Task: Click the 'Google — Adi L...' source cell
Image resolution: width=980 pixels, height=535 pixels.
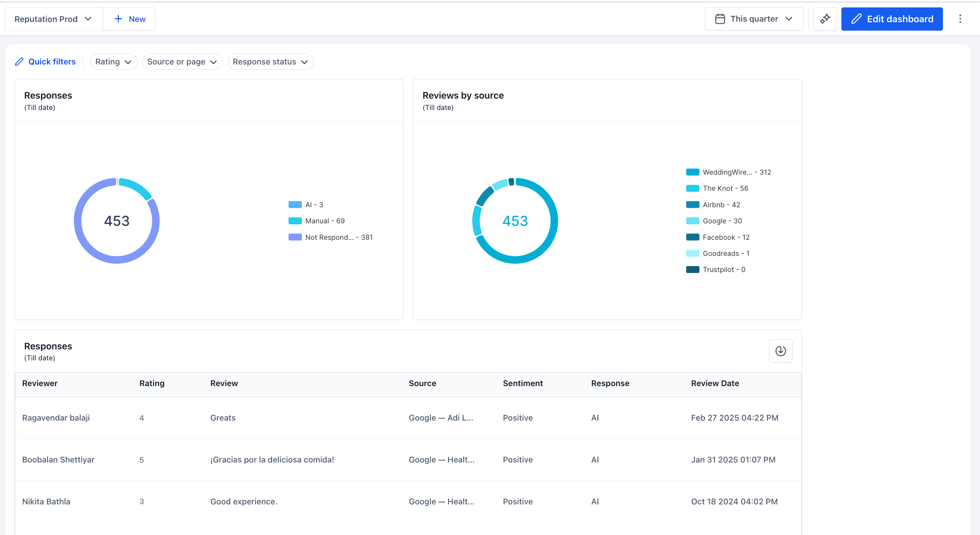Action: [x=441, y=418]
